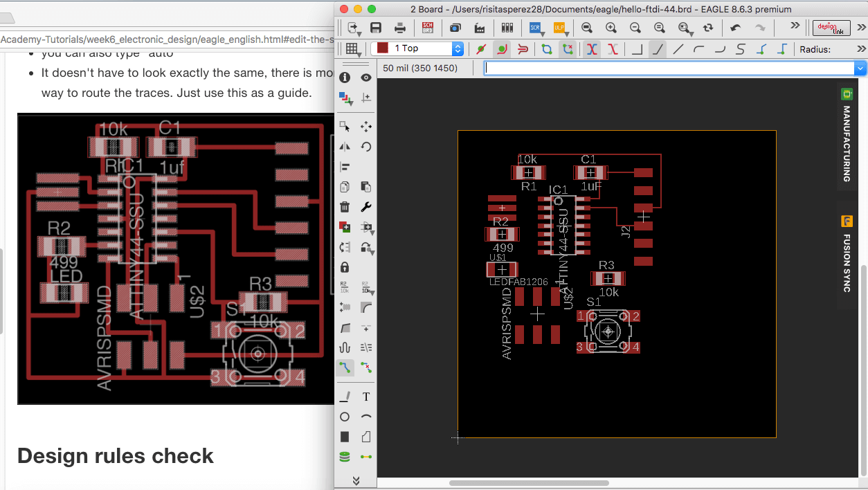Select the Line drawing tool
868x490 pixels.
click(x=345, y=397)
